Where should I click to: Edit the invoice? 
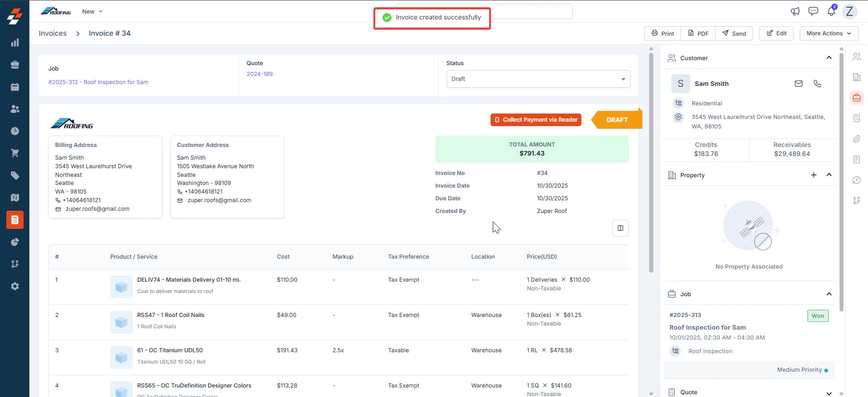(776, 33)
